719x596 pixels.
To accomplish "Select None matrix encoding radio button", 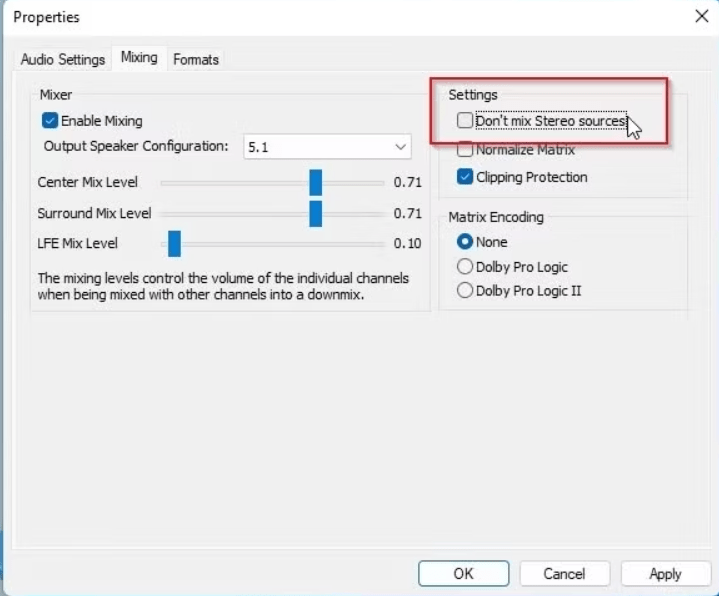I will pyautogui.click(x=465, y=242).
